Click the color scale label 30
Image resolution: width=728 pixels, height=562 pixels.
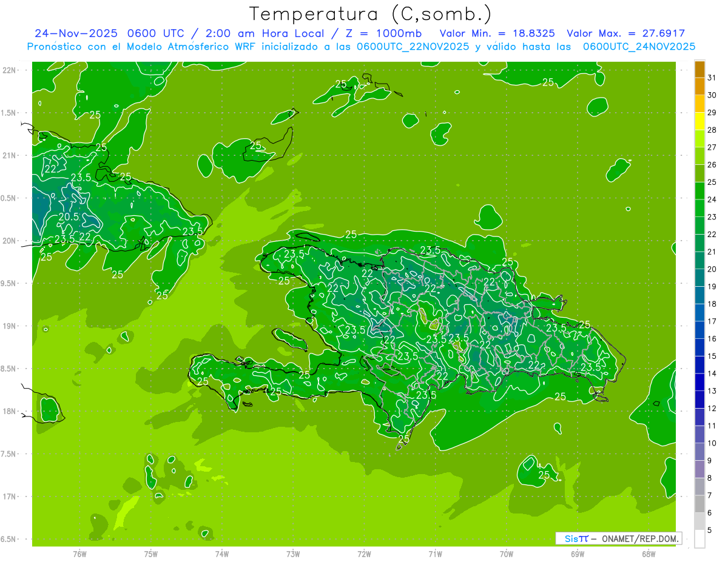(712, 95)
